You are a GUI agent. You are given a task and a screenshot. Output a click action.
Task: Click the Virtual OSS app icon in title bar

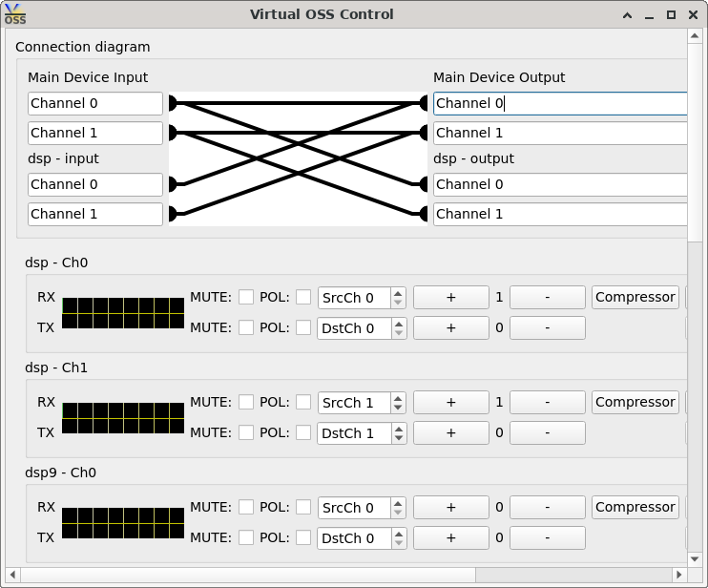point(15,14)
